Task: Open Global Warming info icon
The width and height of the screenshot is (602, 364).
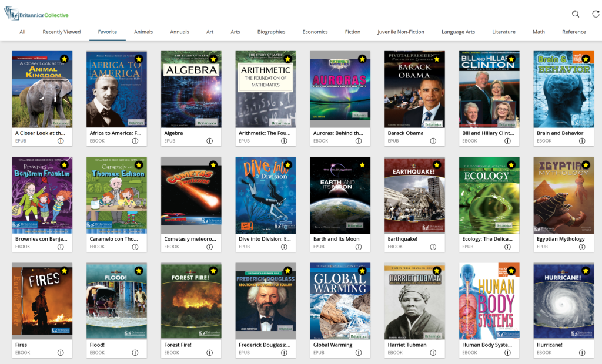Action: (359, 352)
